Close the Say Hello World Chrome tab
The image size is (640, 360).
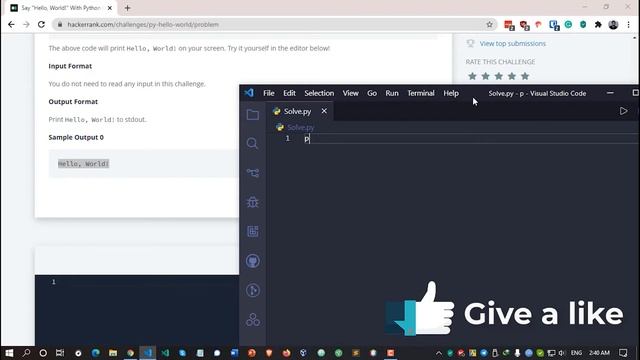[109, 8]
